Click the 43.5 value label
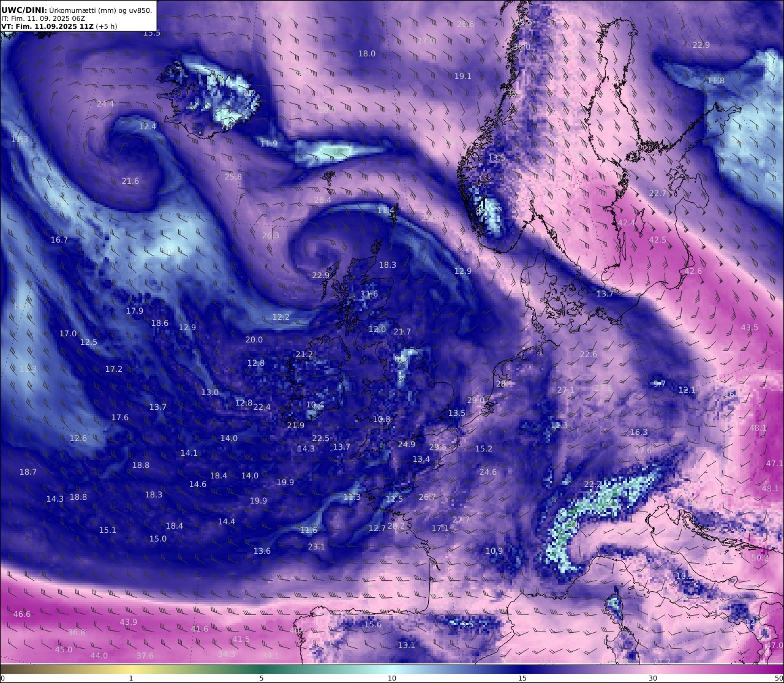 pyautogui.click(x=750, y=327)
